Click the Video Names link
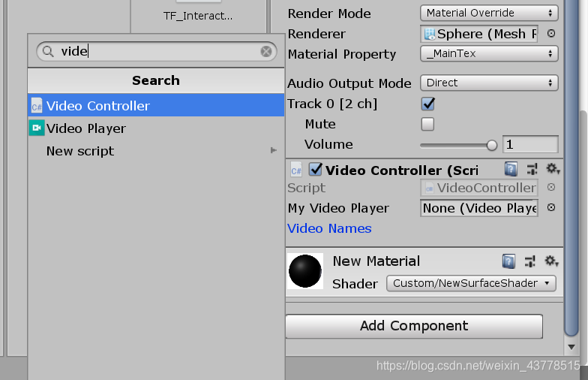588x380 pixels. coord(329,228)
